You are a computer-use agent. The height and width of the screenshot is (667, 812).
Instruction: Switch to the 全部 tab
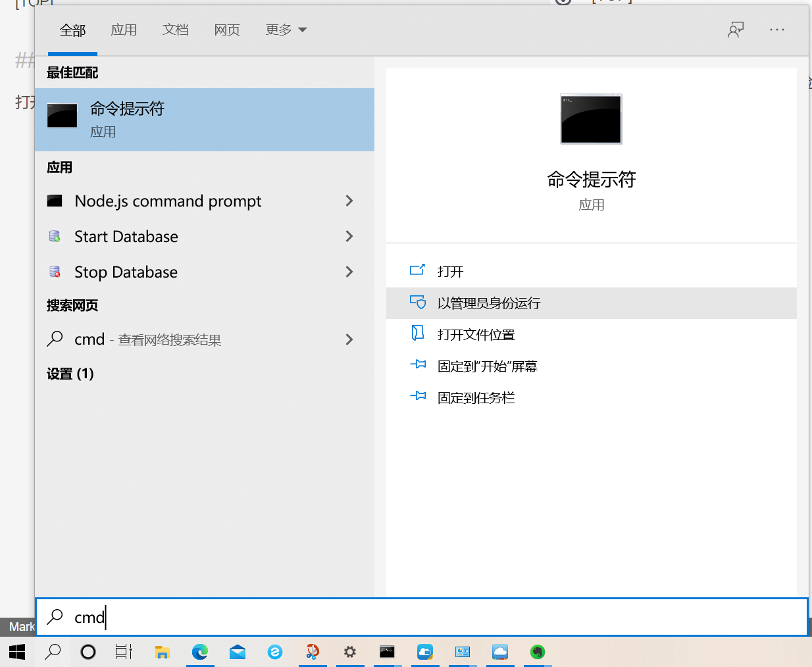click(x=72, y=30)
